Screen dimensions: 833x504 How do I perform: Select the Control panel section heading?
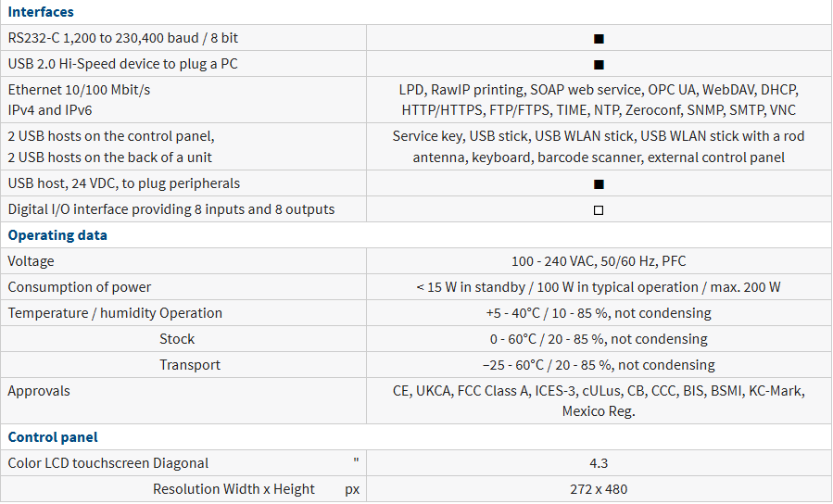click(x=53, y=437)
